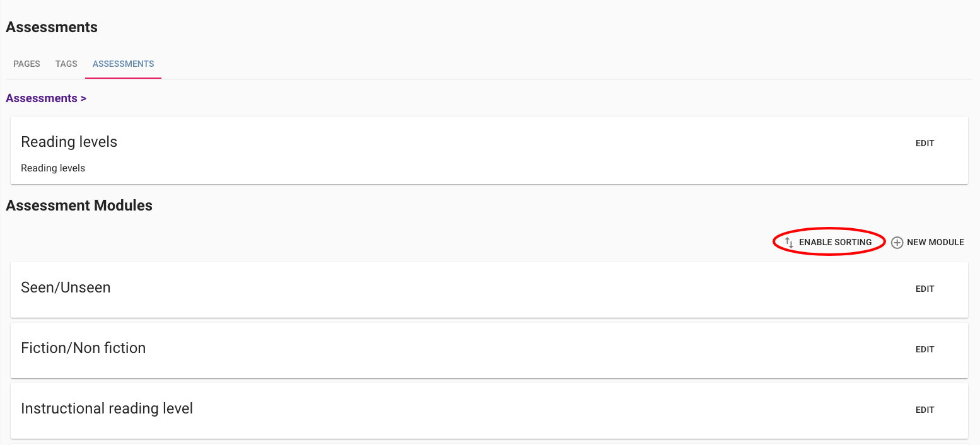The width and height of the screenshot is (980, 445).
Task: Click the purple Assessments breadcrumb link
Action: tap(42, 98)
